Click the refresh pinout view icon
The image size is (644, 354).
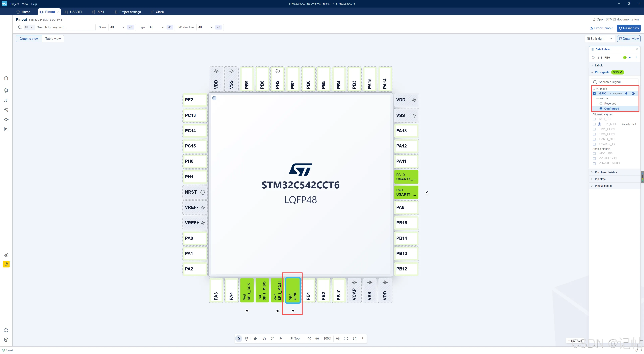pyautogui.click(x=355, y=339)
